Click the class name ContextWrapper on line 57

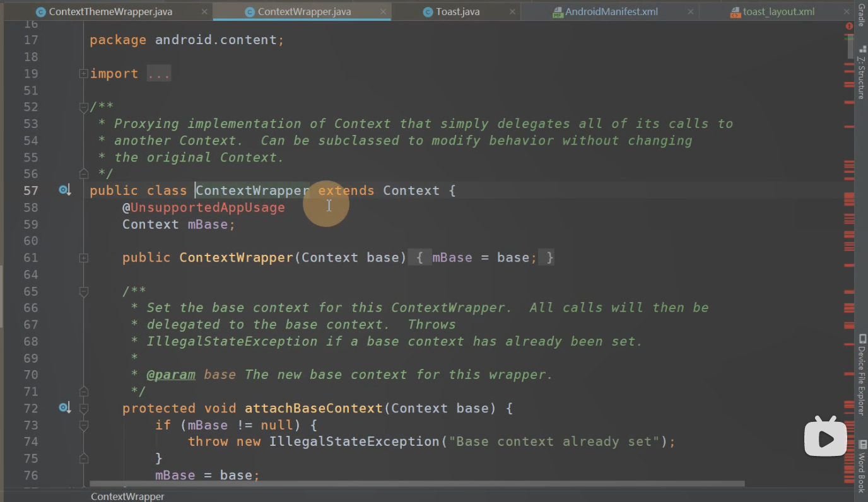pos(252,190)
